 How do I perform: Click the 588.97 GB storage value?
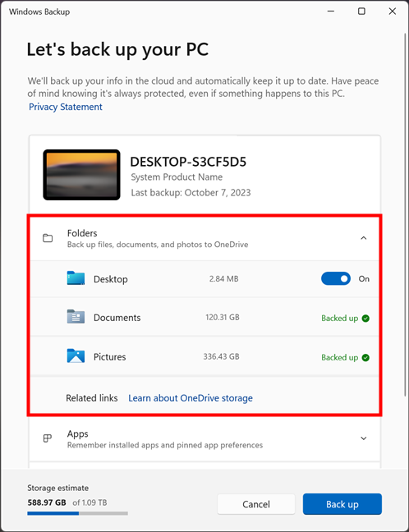(47, 502)
